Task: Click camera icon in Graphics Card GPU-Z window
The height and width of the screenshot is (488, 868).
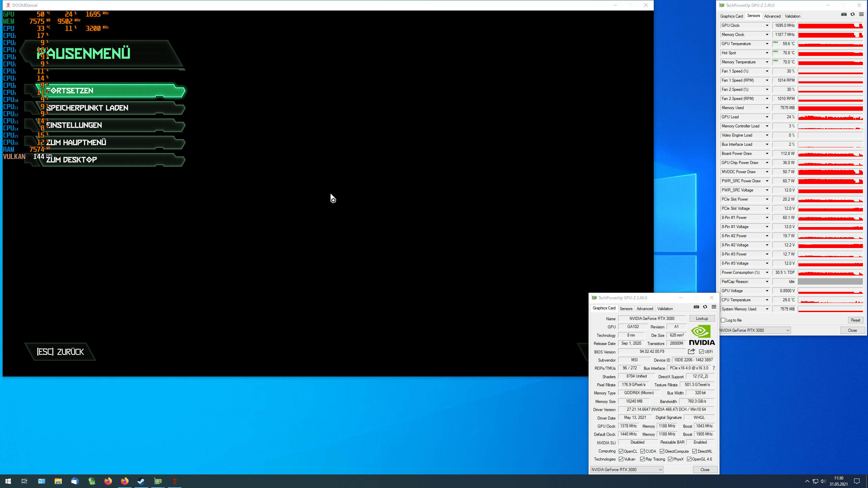Action: [696, 307]
